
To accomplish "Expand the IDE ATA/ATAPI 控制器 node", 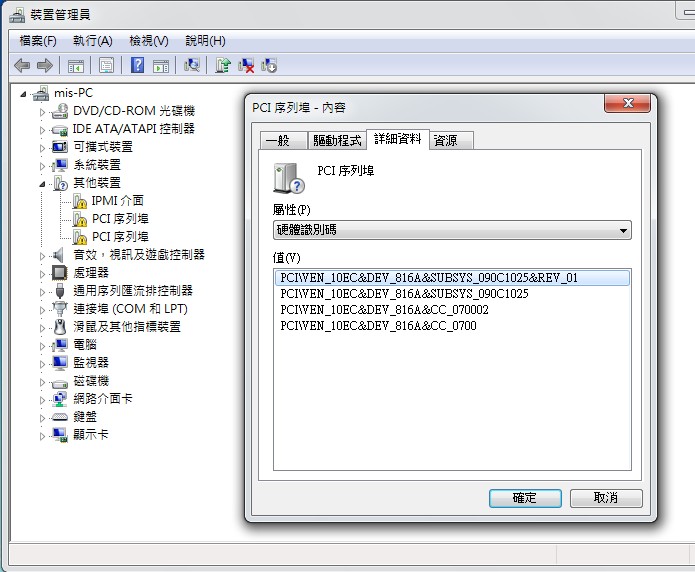I will tap(42, 130).
